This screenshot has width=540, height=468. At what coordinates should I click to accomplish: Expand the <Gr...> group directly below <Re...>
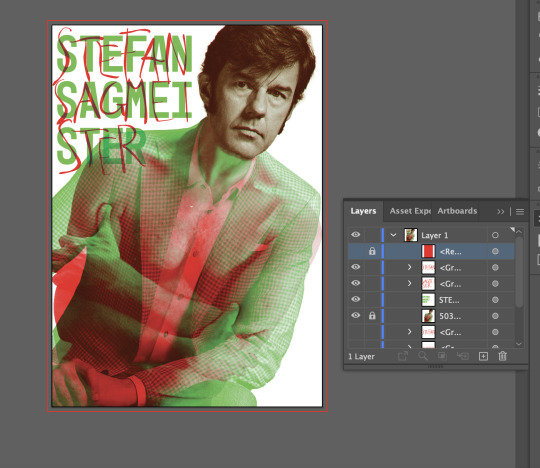point(409,267)
